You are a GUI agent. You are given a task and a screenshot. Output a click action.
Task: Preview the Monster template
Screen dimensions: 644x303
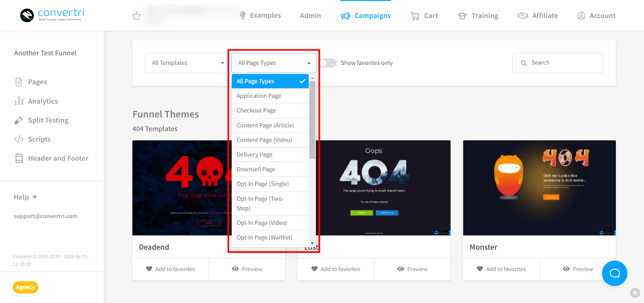(x=578, y=269)
